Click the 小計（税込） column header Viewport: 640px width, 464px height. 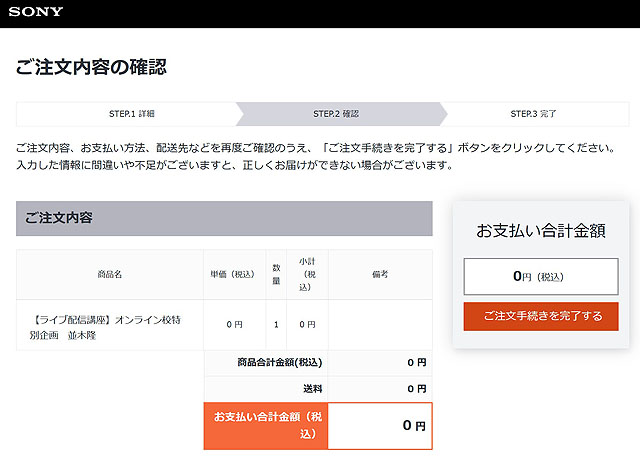pos(307,274)
